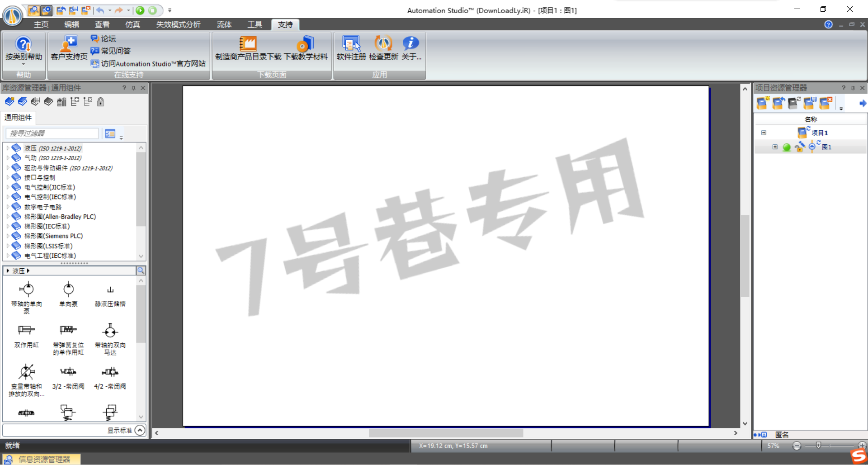The image size is (868, 465).
Task: Open the 仿真 ribbon tab
Action: (132, 24)
